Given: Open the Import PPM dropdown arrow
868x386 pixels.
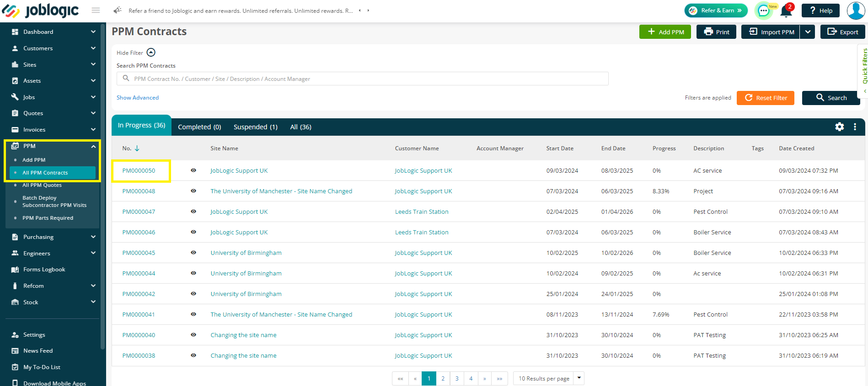Looking at the screenshot, I should (x=808, y=32).
